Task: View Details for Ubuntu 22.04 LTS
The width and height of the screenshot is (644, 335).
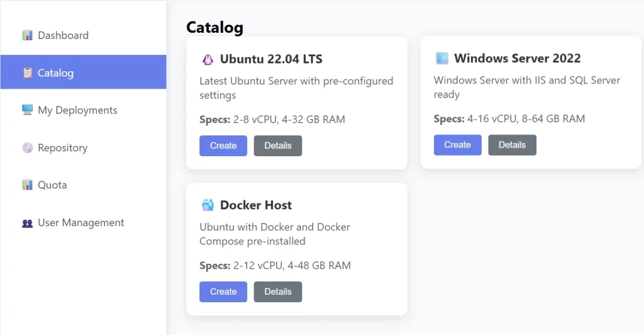Action: [x=277, y=145]
